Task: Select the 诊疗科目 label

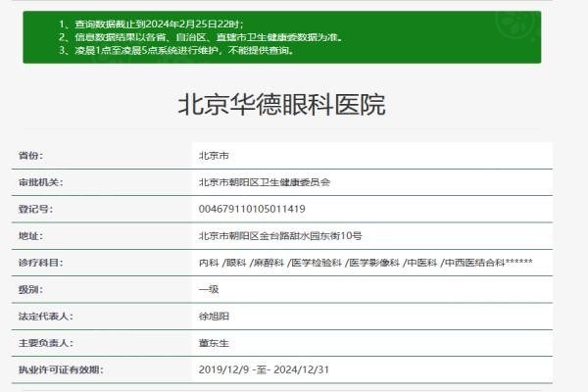Action: coord(41,263)
